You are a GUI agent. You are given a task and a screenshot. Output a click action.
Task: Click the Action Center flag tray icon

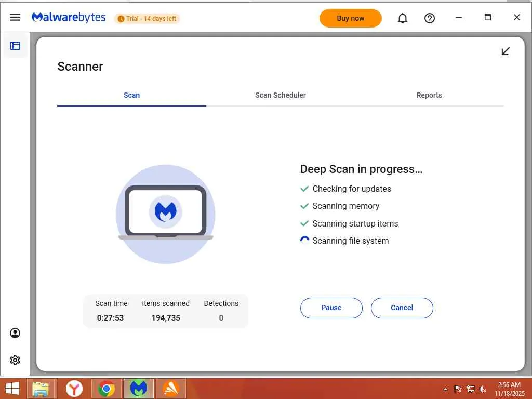tap(458, 389)
